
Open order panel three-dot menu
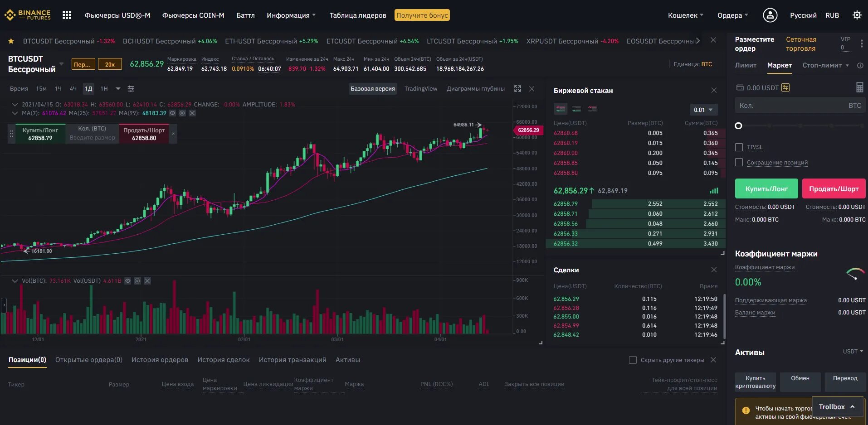(x=862, y=43)
